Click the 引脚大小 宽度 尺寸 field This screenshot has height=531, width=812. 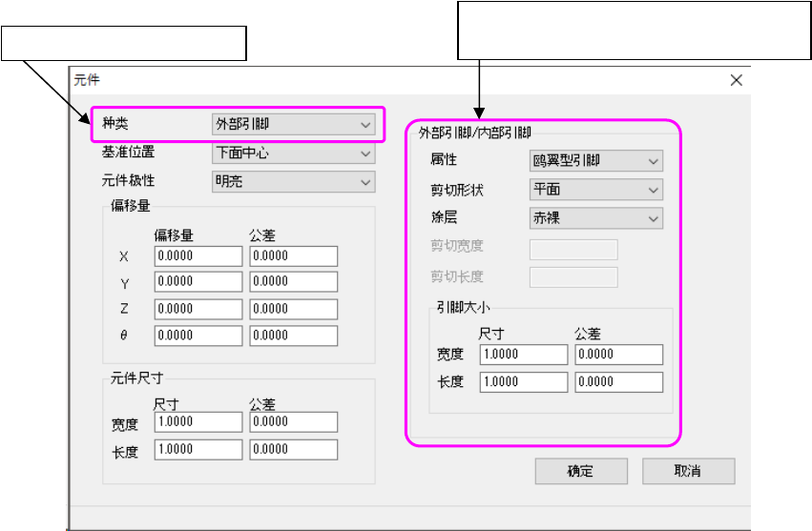(524, 355)
